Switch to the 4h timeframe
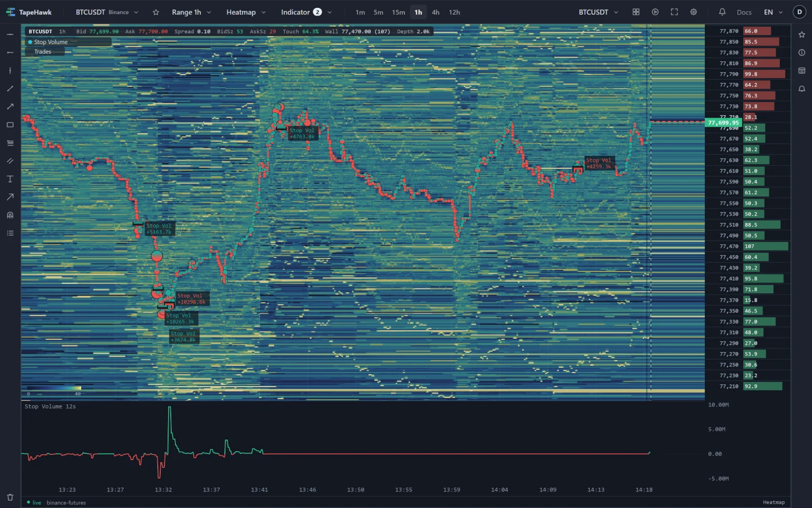This screenshot has height=508, width=812. (x=436, y=13)
